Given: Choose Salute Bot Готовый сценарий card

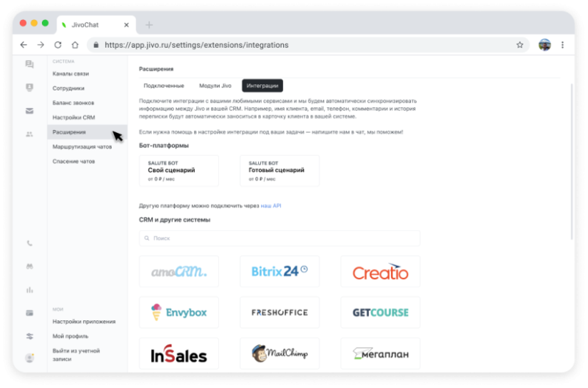Looking at the screenshot, I should click(x=280, y=171).
